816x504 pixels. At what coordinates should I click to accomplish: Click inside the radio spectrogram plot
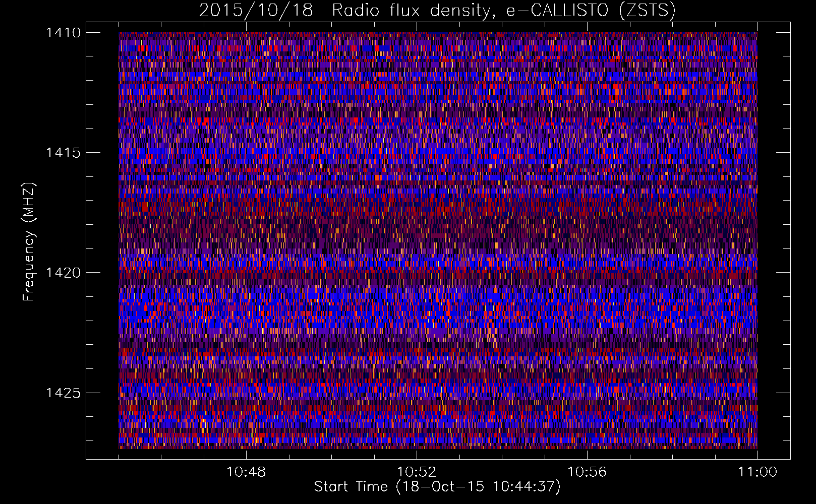pyautogui.click(x=438, y=240)
